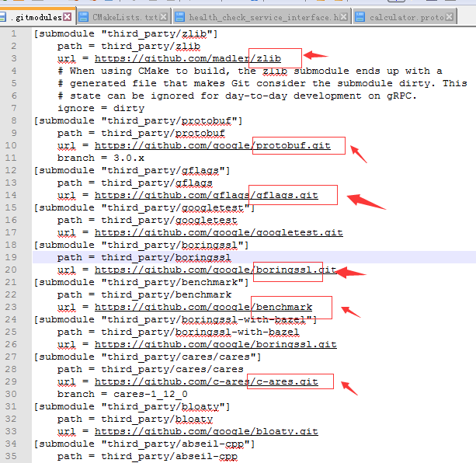The width and height of the screenshot is (476, 463).
Task: Close the health_check_service_interface.h tab
Action: (x=344, y=16)
